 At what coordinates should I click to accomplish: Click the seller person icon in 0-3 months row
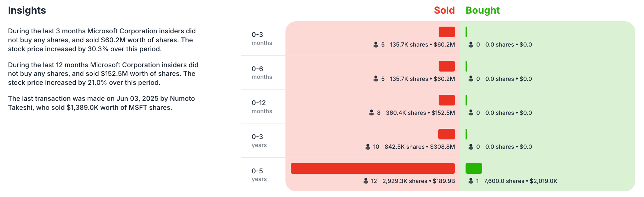coord(376,44)
